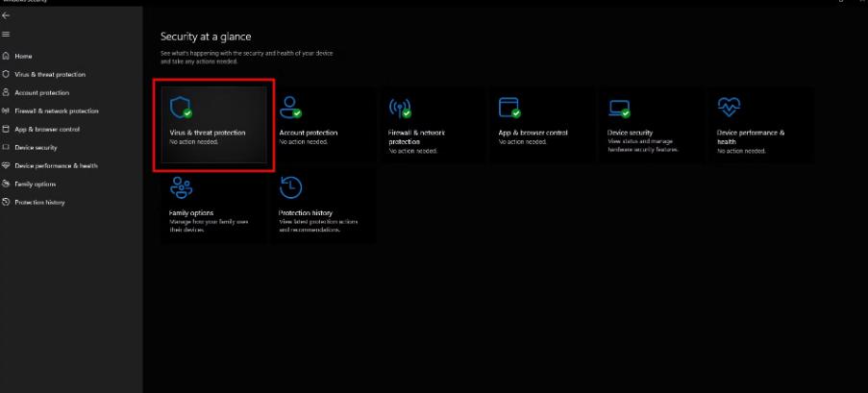Open the Virus & threat protection tile title
This screenshot has width=868, height=393.
207,133
